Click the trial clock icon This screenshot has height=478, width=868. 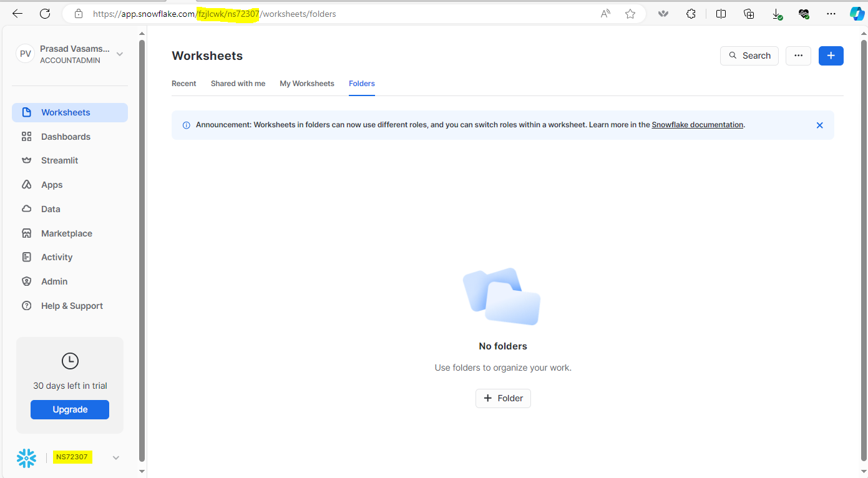pyautogui.click(x=70, y=361)
